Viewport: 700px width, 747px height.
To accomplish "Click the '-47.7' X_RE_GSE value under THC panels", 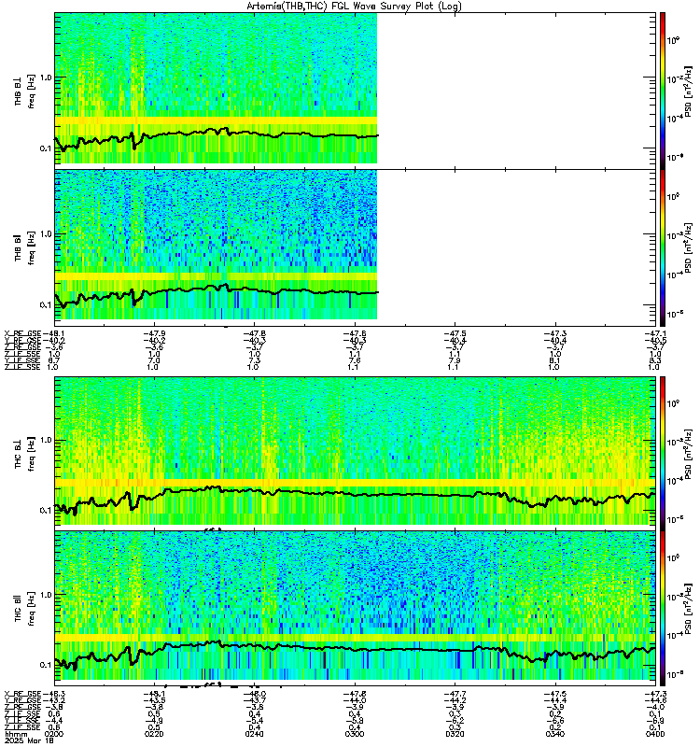I will [x=455, y=694].
